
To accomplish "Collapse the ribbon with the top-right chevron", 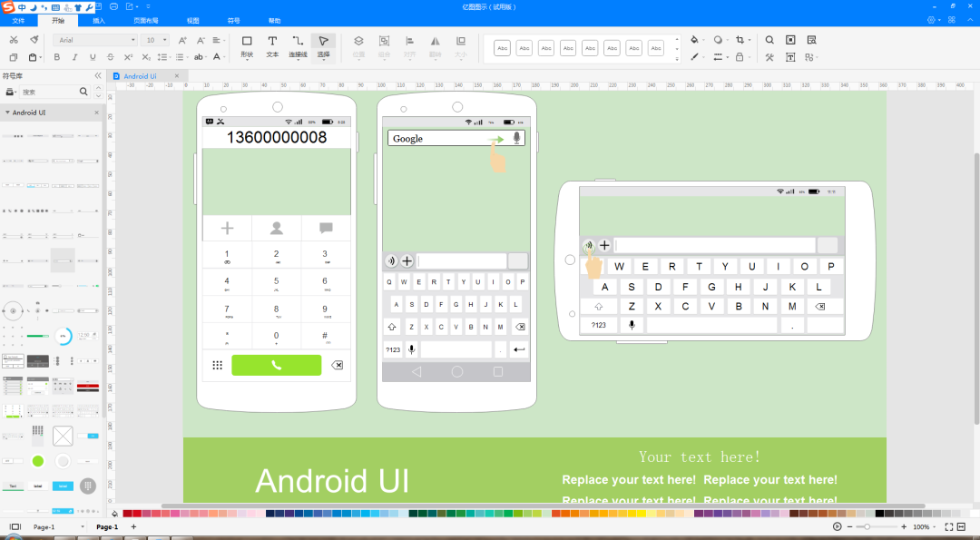I will [x=970, y=20].
